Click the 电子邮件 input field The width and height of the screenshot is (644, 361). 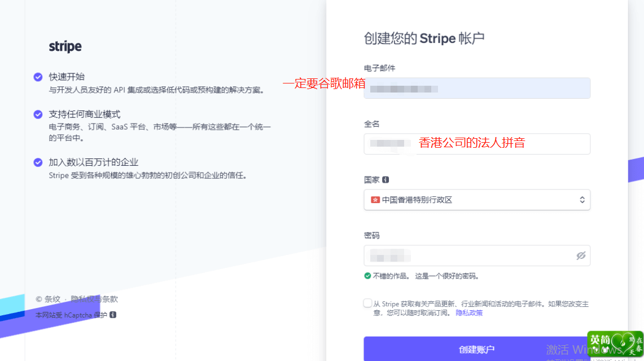[x=477, y=88]
